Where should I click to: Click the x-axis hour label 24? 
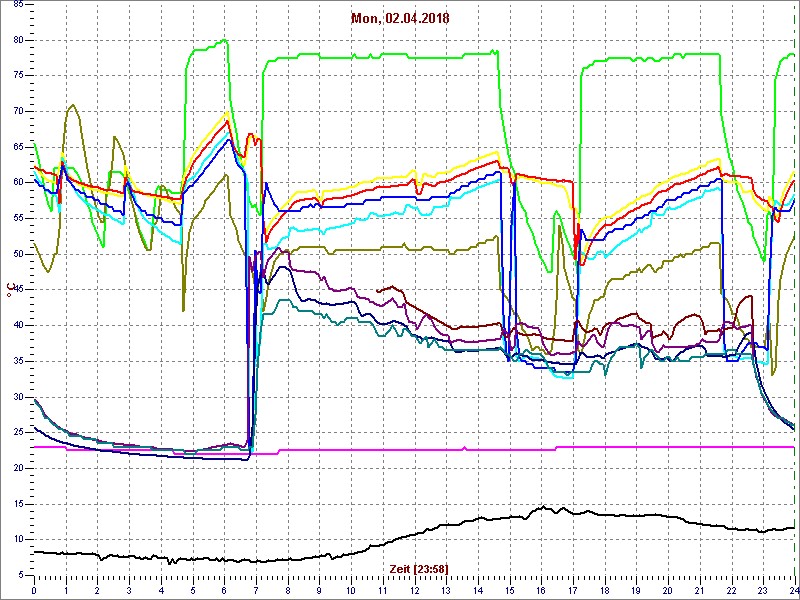click(x=793, y=589)
